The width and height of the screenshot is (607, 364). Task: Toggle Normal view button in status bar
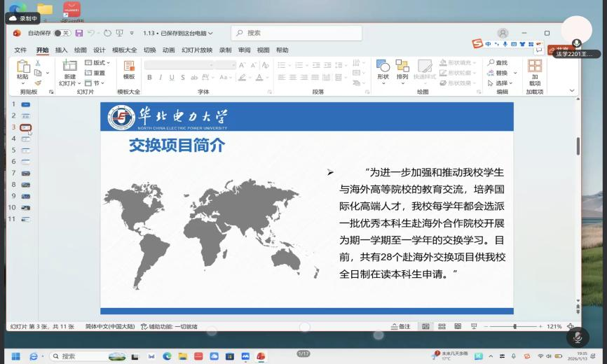[425, 327]
